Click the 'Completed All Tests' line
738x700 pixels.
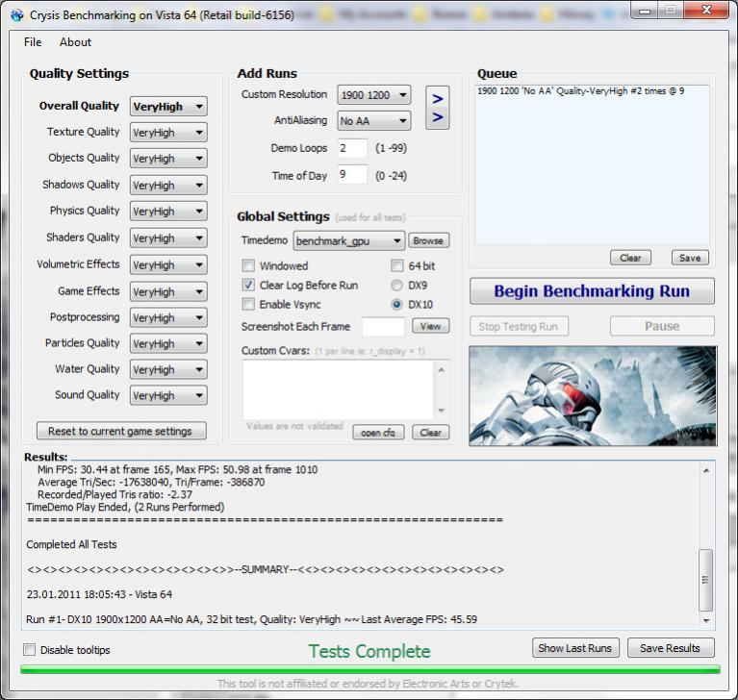click(71, 544)
